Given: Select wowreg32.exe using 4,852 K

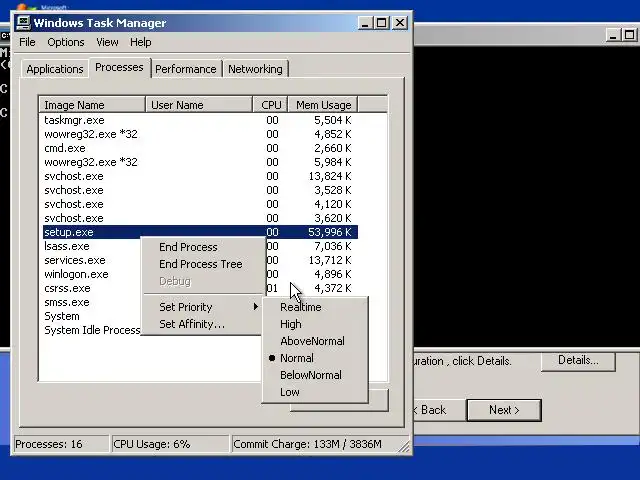Looking at the screenshot, I should [x=200, y=134].
